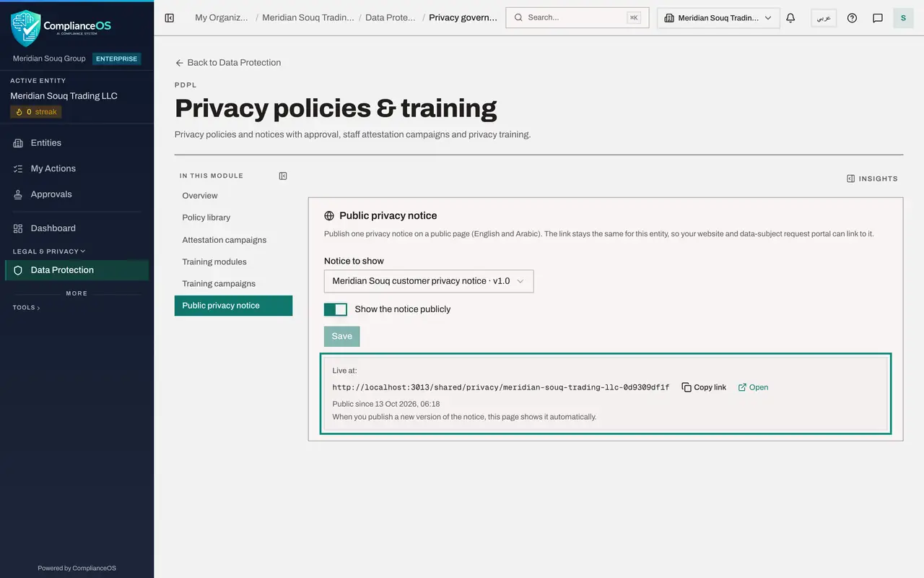Click the More divider label in sidebar
Viewport: 924px width, 578px height.
coord(77,293)
